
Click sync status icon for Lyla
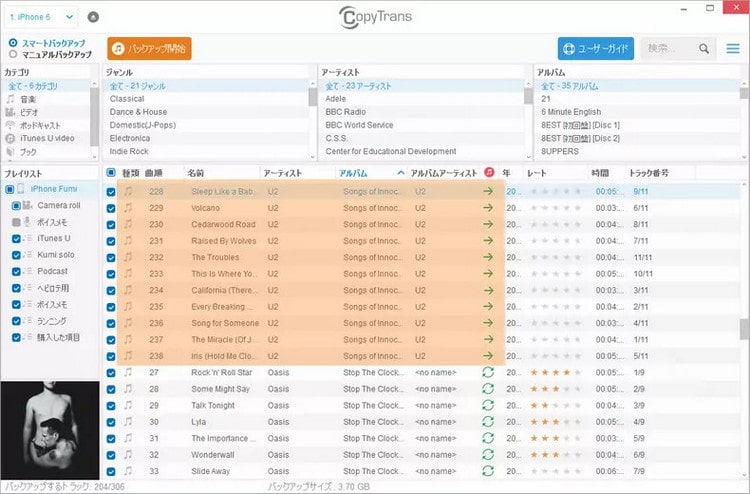click(x=488, y=422)
